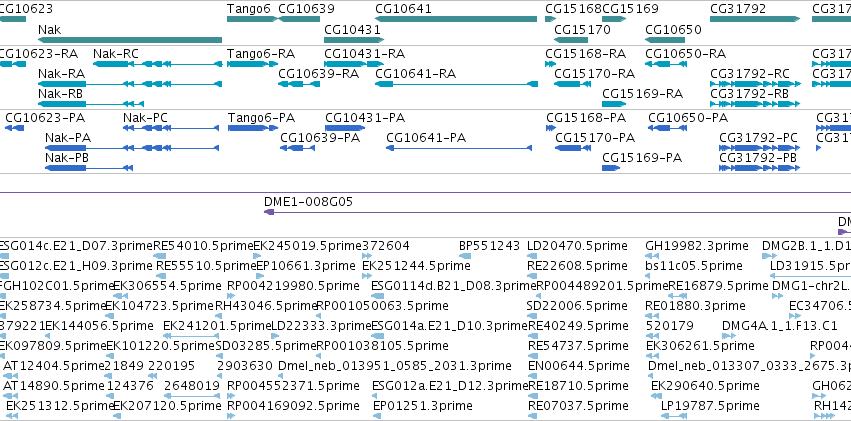The height and width of the screenshot is (421, 851).
Task: Open the CG15170 gene label
Action: (x=582, y=29)
